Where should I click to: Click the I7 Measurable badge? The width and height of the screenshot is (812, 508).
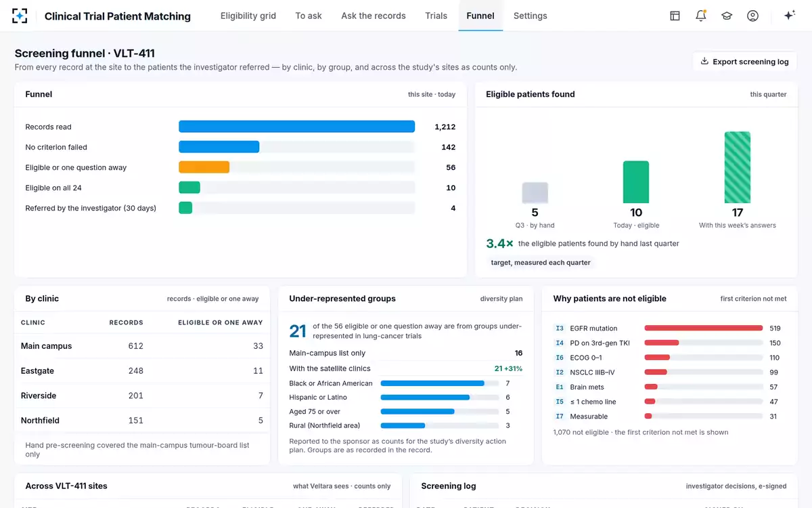coord(560,417)
